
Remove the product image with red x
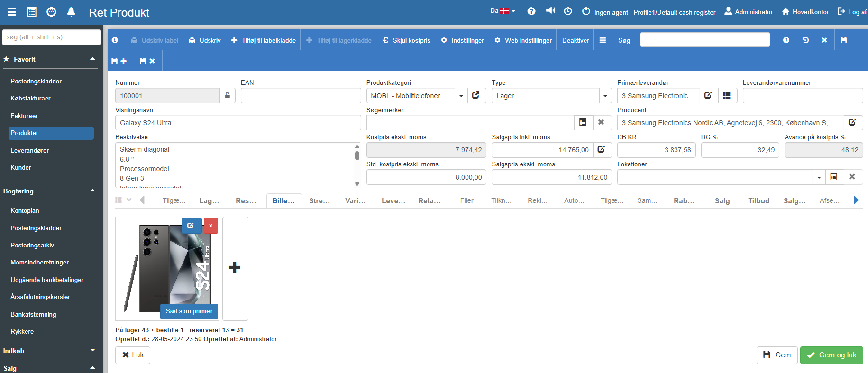(211, 226)
